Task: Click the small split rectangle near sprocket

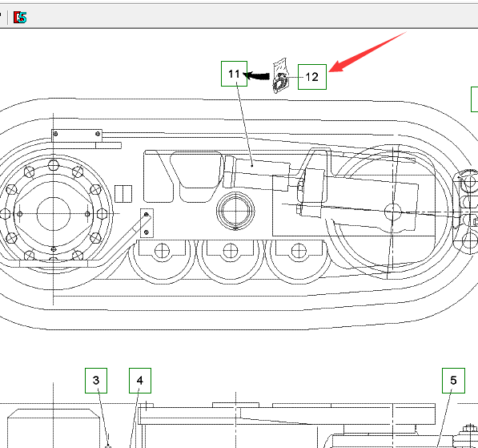Action: (123, 194)
